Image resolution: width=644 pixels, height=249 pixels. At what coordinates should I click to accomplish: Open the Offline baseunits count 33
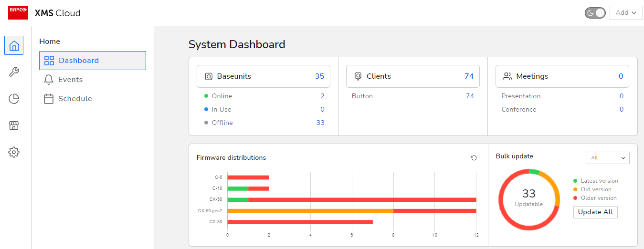click(x=320, y=123)
